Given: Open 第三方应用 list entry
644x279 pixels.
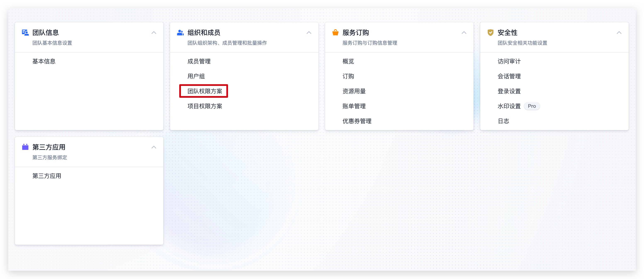Looking at the screenshot, I should pos(47,176).
